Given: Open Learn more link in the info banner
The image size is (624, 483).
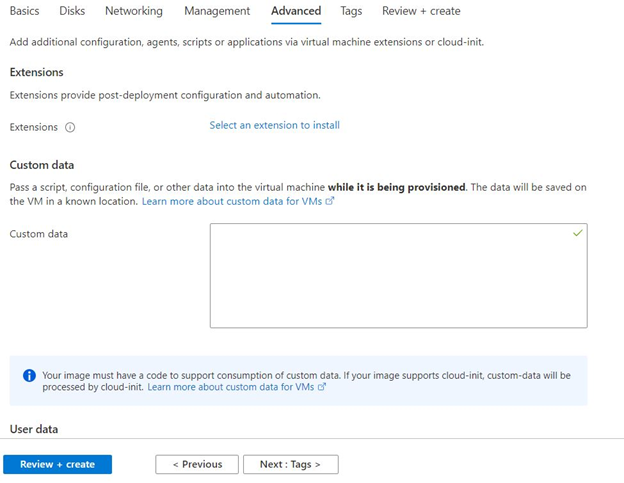Looking at the screenshot, I should (230, 387).
